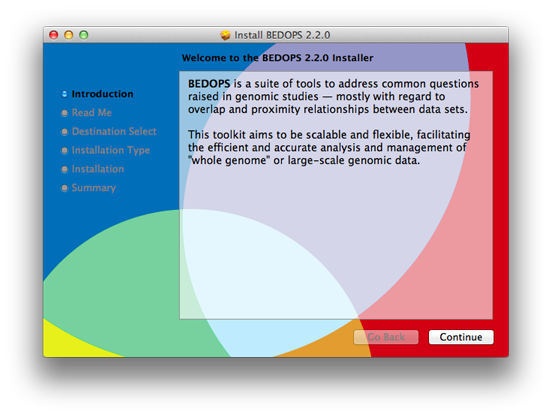Viewport: 551px width, 416px height.
Task: Click the blue bullet beside Introduction
Action: click(x=64, y=94)
